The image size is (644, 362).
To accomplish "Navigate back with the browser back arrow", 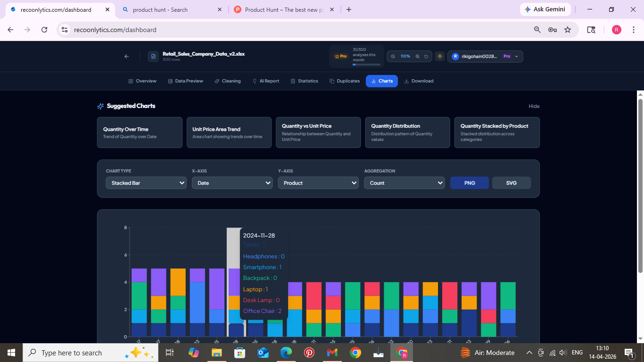I will (10, 30).
